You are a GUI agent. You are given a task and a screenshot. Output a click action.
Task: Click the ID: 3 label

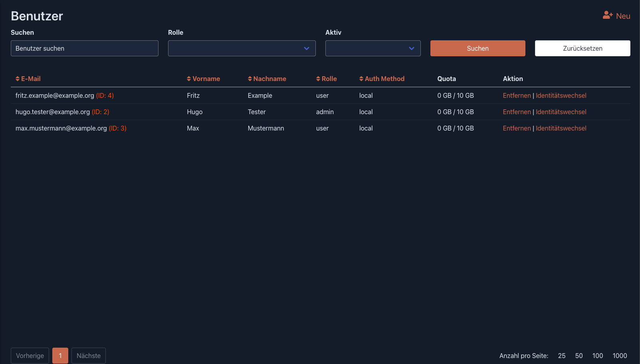pos(118,128)
